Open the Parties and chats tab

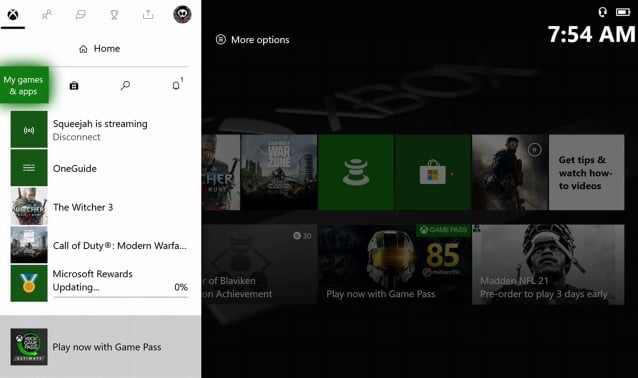click(81, 15)
